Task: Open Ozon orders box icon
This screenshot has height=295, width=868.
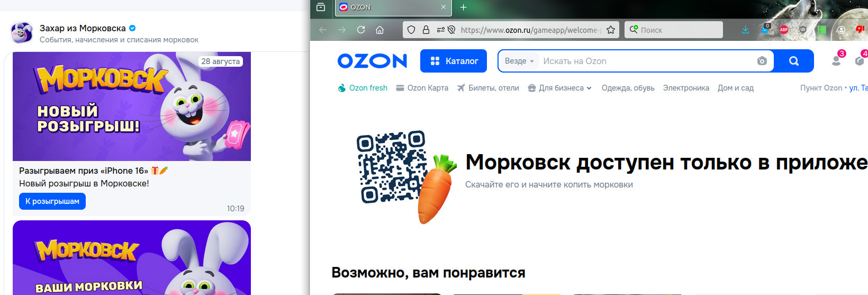Action: (861, 59)
